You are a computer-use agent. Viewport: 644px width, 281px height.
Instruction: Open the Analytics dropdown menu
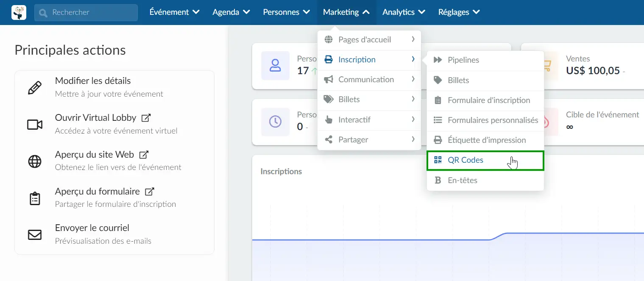(x=404, y=12)
